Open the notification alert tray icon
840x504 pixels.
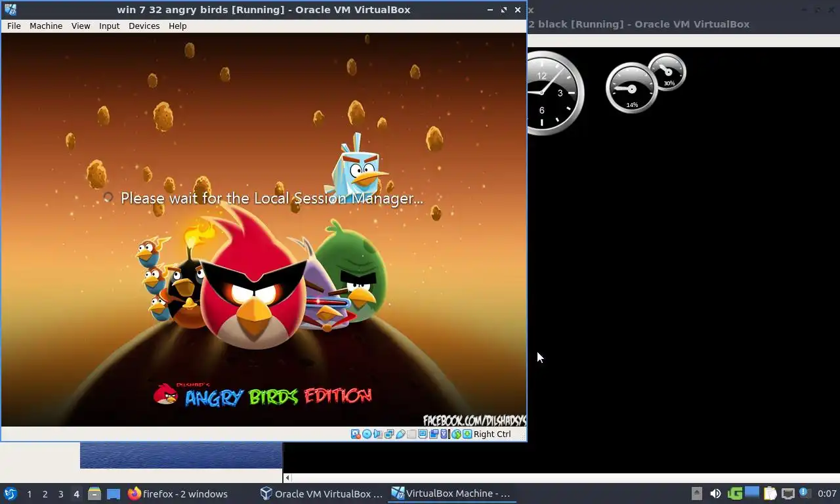pos(805,493)
